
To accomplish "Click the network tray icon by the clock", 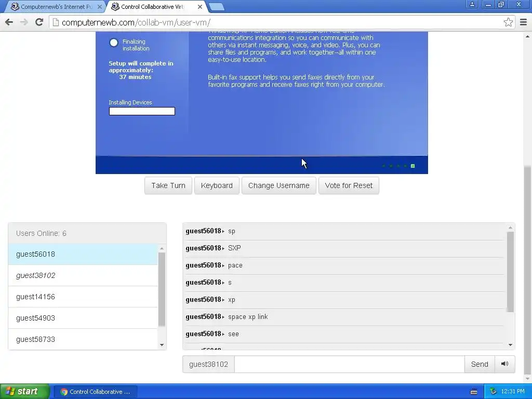I will coord(494,392).
